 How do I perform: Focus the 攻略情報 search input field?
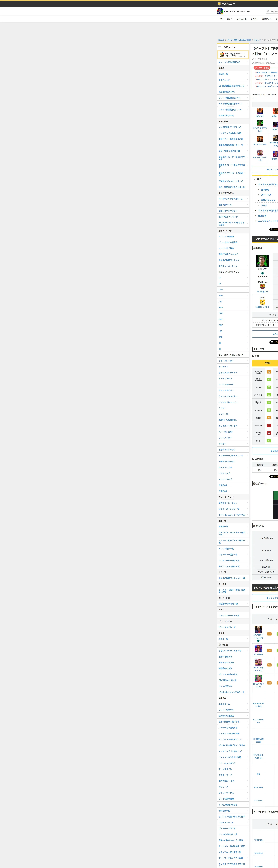(274, 11)
